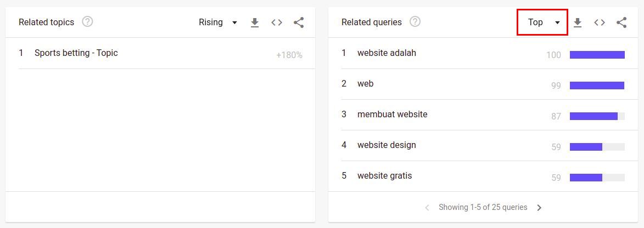The width and height of the screenshot is (644, 228).
Task: Download Related queries data as CSV
Action: (x=577, y=22)
